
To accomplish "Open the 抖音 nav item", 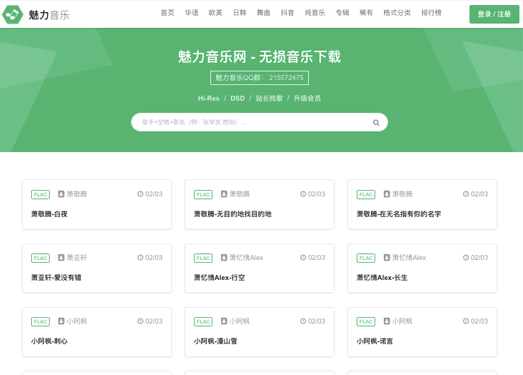I will pyautogui.click(x=287, y=13).
